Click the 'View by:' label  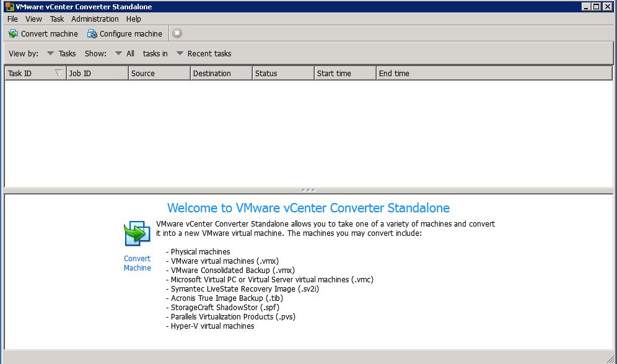pyautogui.click(x=24, y=53)
